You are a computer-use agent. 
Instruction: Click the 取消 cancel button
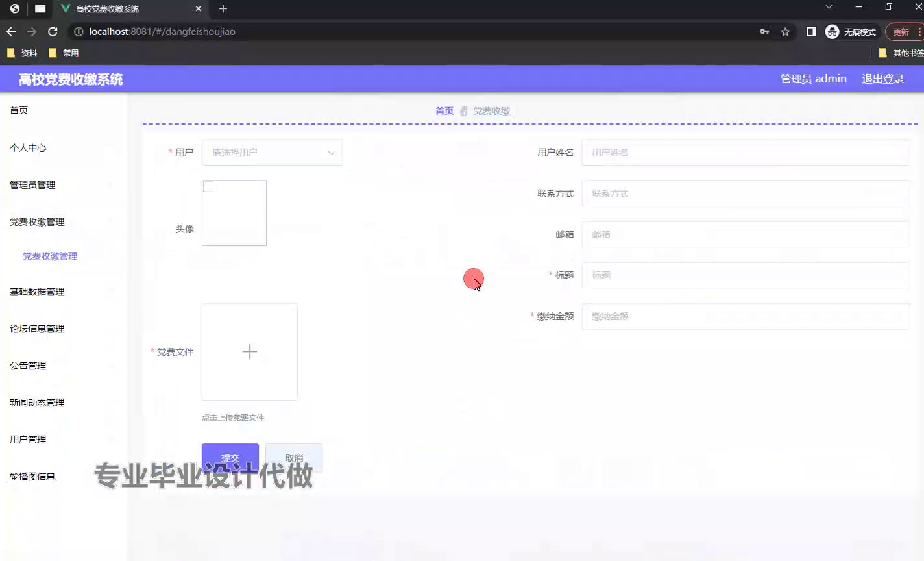point(294,458)
